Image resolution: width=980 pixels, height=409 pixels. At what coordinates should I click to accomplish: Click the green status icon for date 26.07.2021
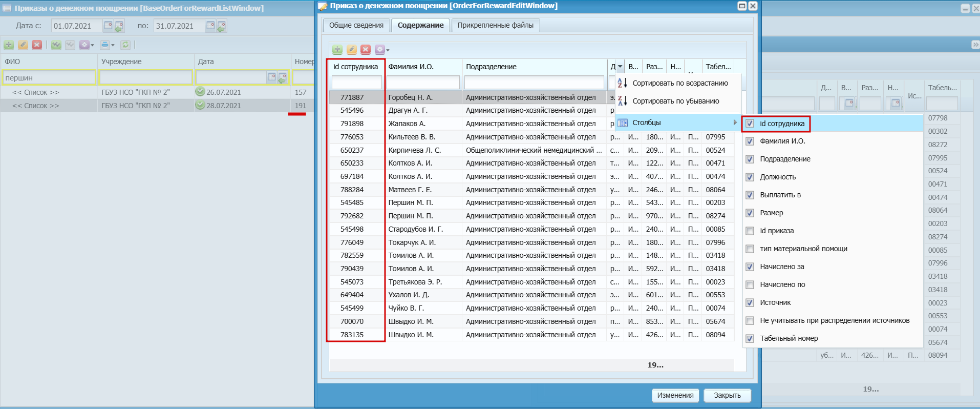[x=200, y=92]
